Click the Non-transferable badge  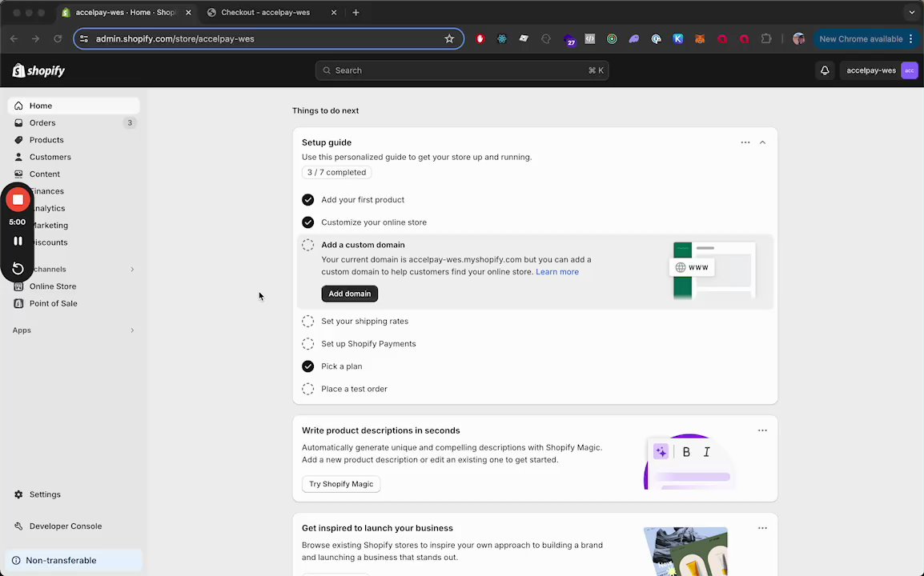pos(74,561)
